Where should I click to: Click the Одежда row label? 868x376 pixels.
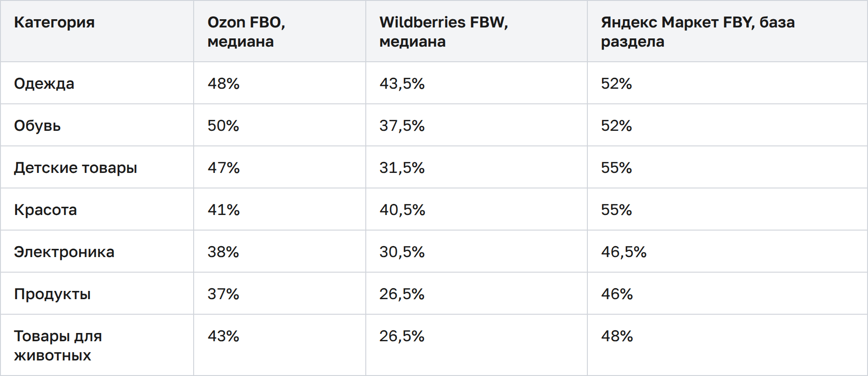point(44,84)
